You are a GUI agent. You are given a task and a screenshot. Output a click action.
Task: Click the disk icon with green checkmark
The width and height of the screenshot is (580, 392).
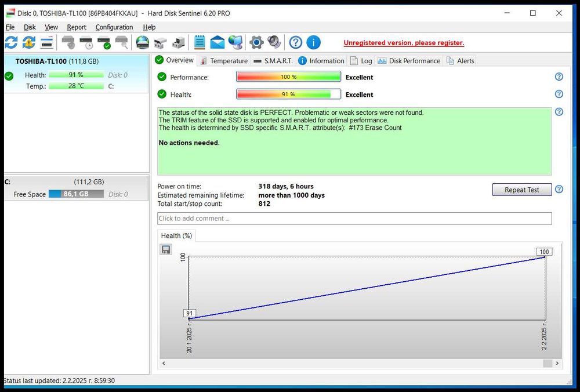[104, 42]
